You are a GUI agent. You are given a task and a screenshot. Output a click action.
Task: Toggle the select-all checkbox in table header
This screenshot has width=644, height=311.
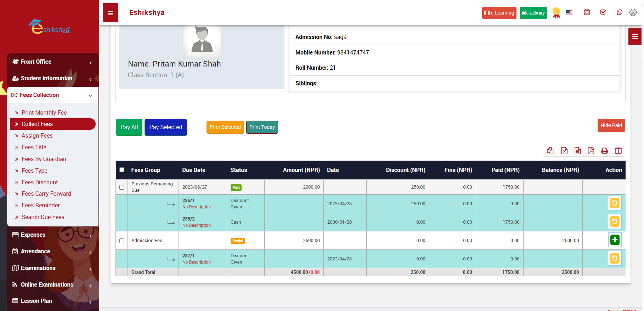click(122, 170)
